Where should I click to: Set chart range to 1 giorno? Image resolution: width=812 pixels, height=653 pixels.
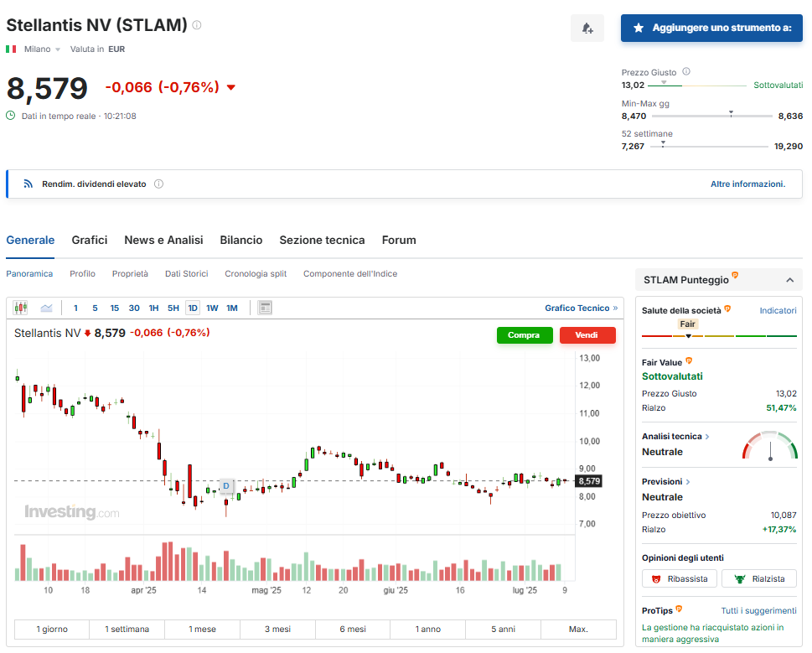[x=52, y=630]
